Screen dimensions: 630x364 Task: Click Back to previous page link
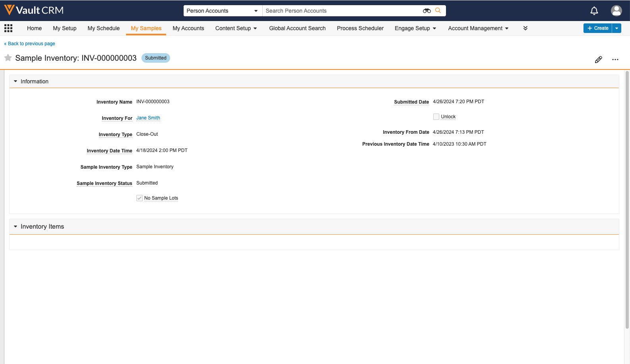30,44
